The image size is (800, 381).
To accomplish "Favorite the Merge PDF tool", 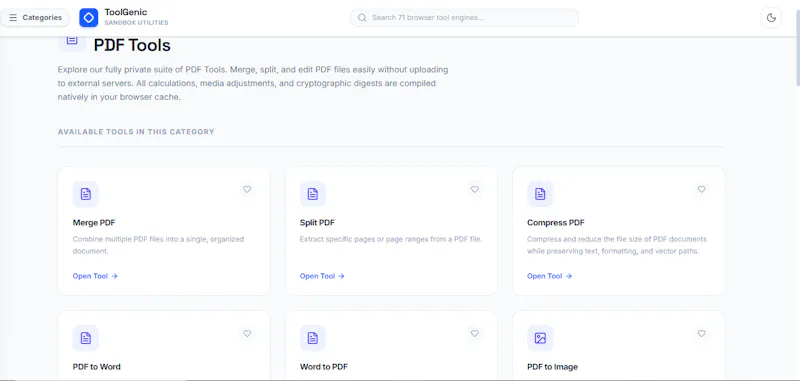I will click(x=247, y=189).
